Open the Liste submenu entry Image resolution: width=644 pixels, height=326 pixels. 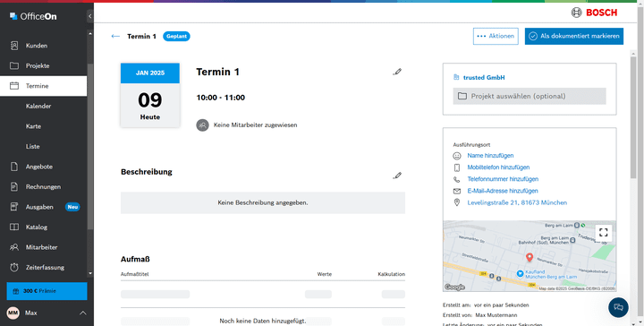pyautogui.click(x=33, y=146)
